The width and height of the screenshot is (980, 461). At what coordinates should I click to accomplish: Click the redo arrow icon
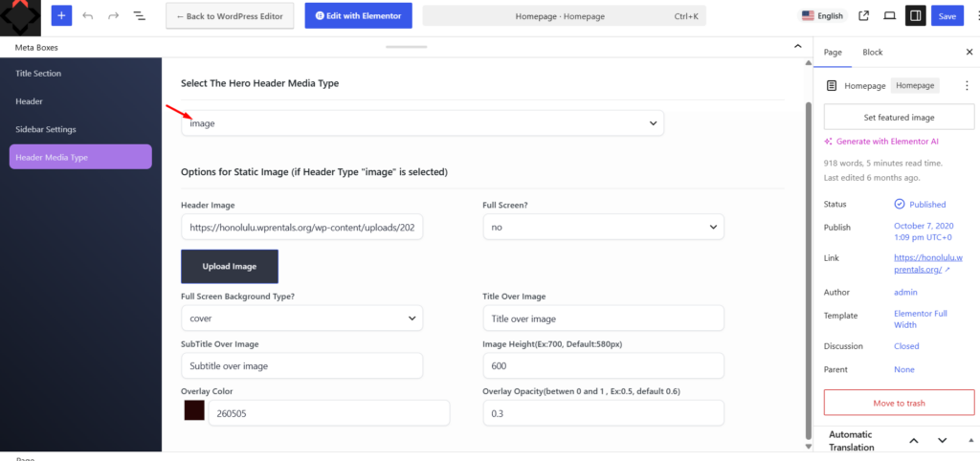click(x=113, y=15)
